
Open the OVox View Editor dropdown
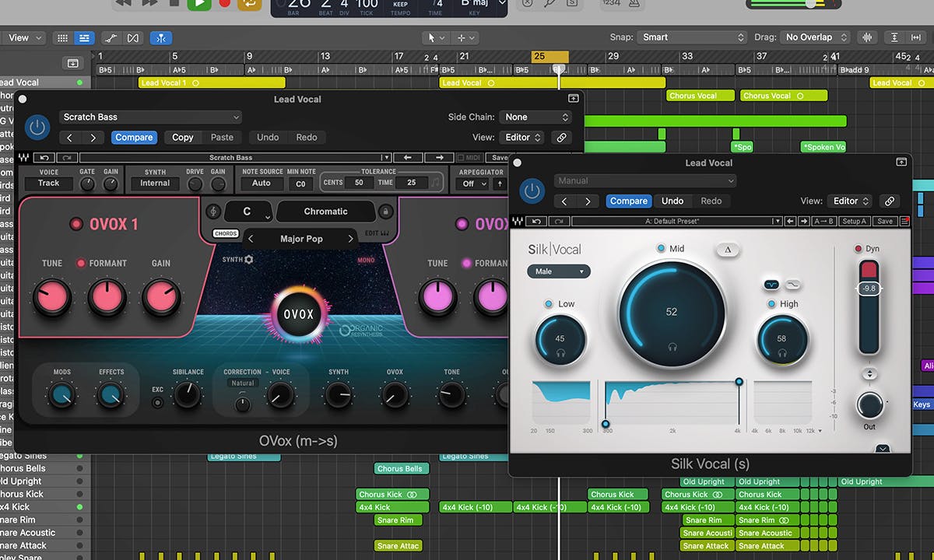[x=523, y=138]
